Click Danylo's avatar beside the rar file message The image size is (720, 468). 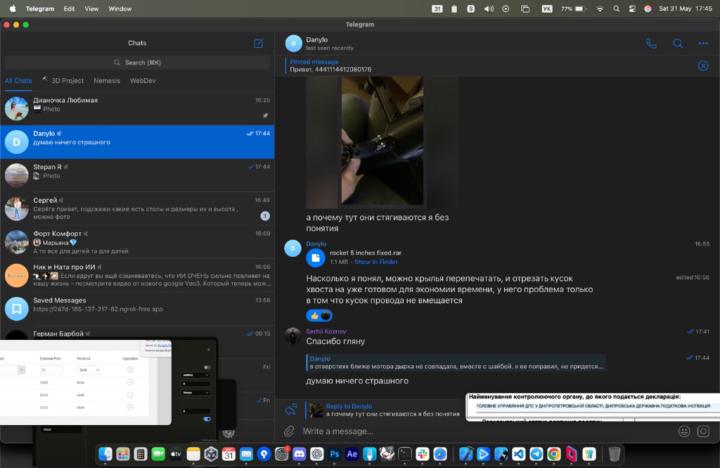[x=293, y=248]
